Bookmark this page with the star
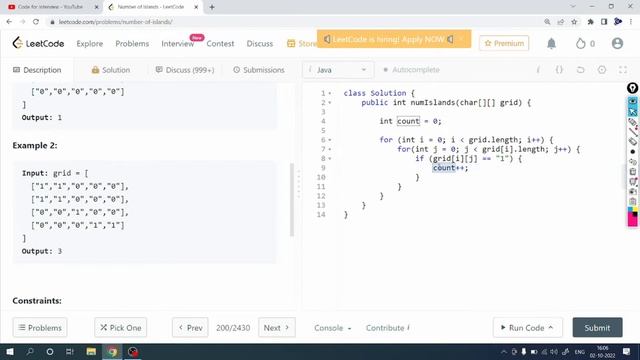Screen dimensions: 640x360 click(574, 22)
